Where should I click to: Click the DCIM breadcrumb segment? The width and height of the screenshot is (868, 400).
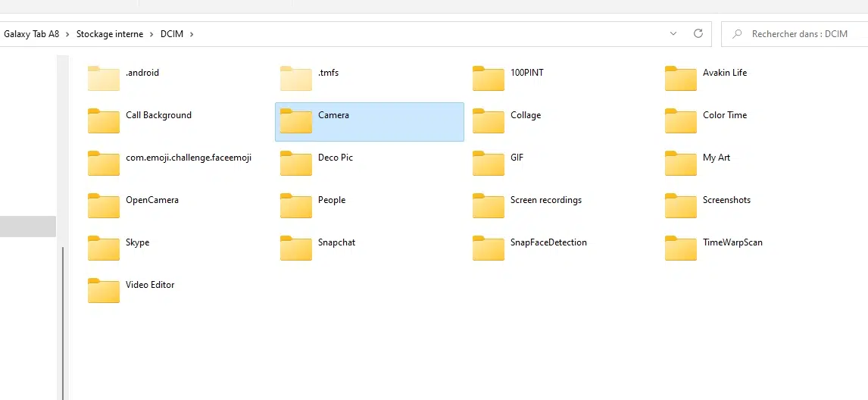tap(172, 34)
